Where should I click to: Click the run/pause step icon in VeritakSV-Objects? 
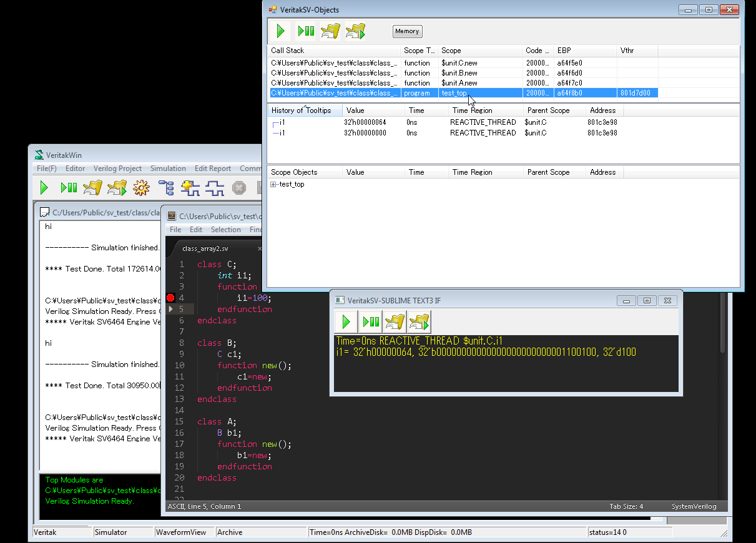click(306, 31)
